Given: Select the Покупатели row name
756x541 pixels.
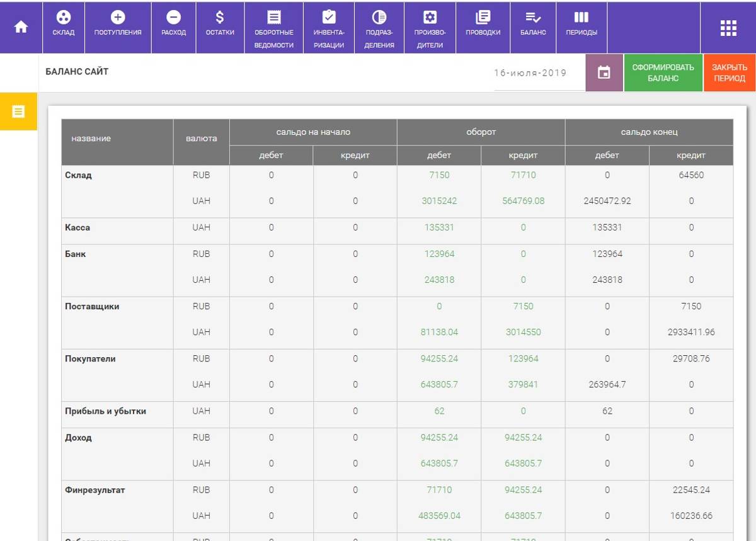Looking at the screenshot, I should pyautogui.click(x=90, y=358).
